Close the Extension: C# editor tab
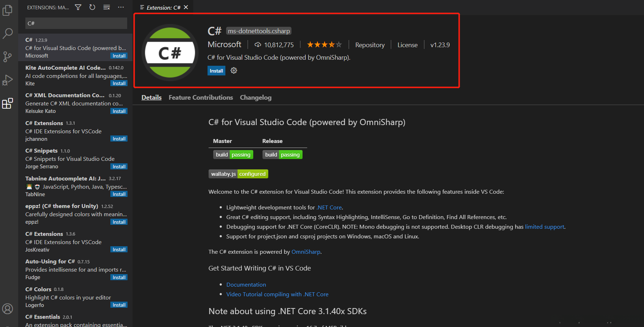The height and width of the screenshot is (327, 644). tap(186, 7)
